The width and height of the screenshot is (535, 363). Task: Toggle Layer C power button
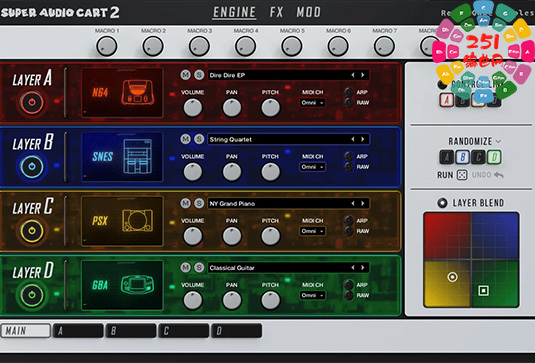pos(32,231)
